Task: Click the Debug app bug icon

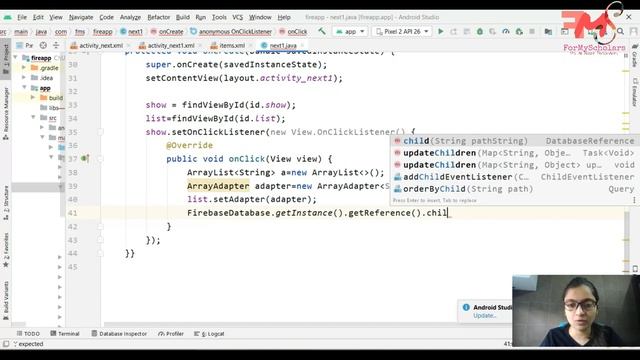Action: point(480,31)
